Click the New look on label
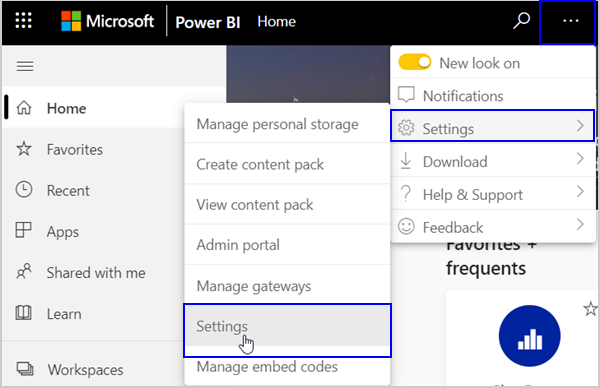This screenshot has height=388, width=600. pos(479,63)
